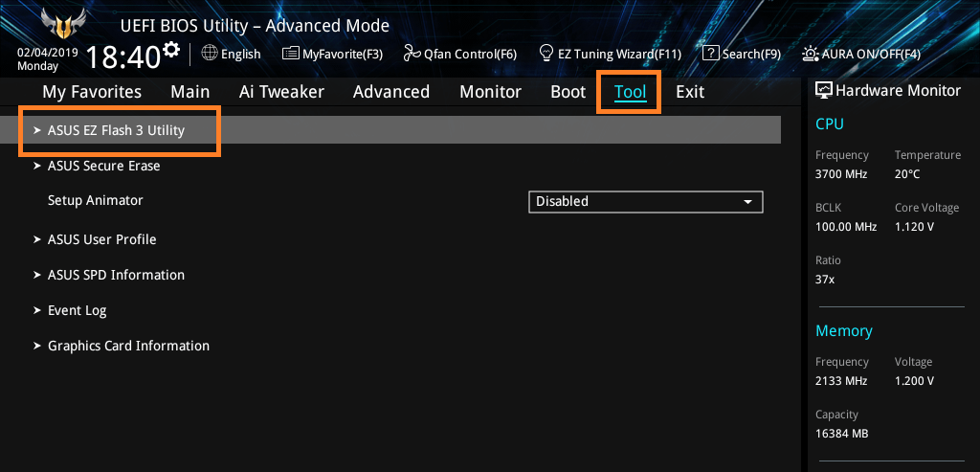980x472 pixels.
Task: Go to the Advanced tab
Action: (391, 92)
